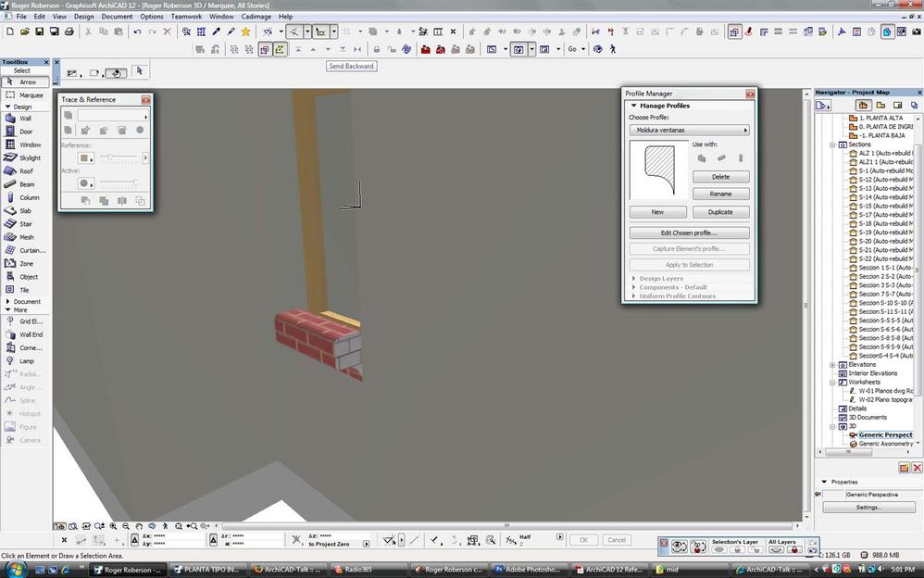Open the Cadimage menu

[256, 17]
